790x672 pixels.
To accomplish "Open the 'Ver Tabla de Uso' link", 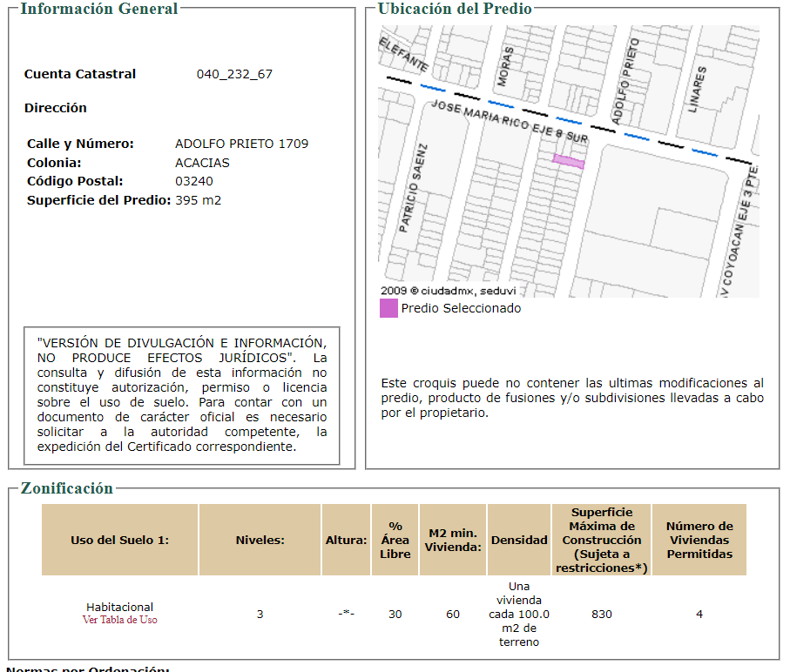I will (x=120, y=620).
